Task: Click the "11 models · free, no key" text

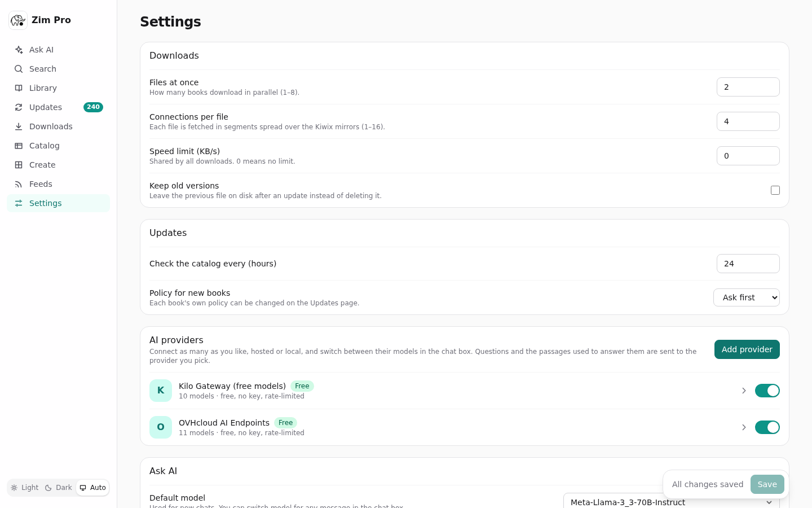Action: pos(241,433)
